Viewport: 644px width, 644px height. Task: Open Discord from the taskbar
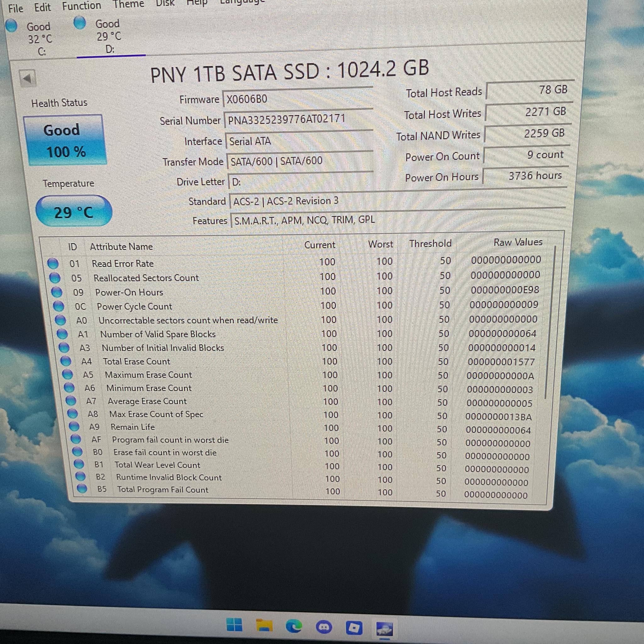click(x=324, y=627)
